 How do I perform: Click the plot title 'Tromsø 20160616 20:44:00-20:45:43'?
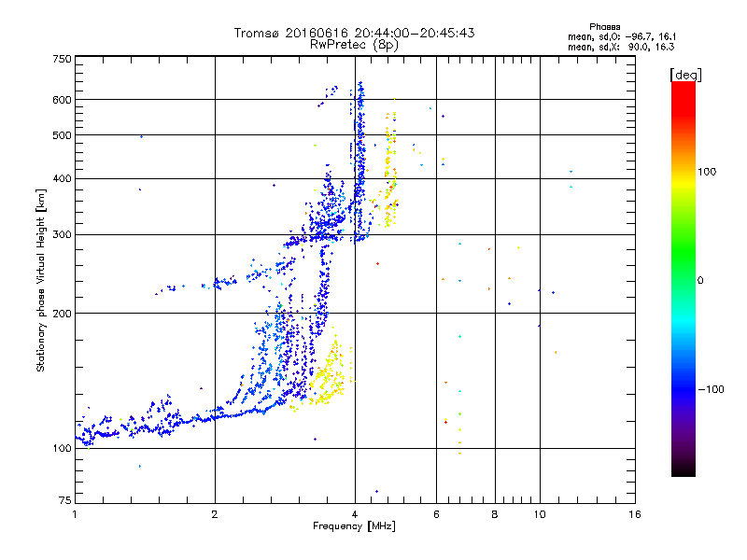(x=354, y=33)
